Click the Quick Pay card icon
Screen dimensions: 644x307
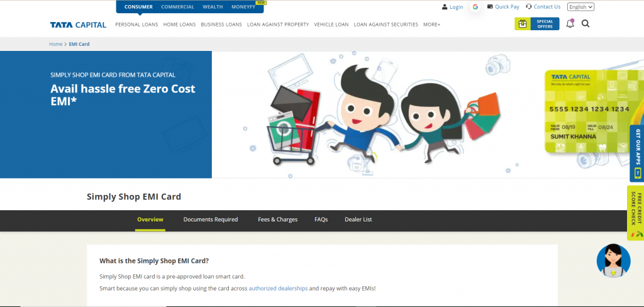coord(490,6)
